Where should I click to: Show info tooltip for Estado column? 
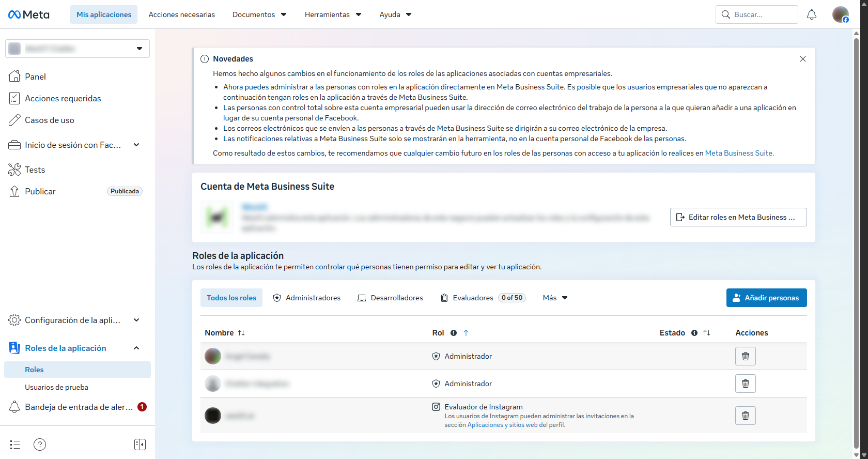pyautogui.click(x=694, y=333)
